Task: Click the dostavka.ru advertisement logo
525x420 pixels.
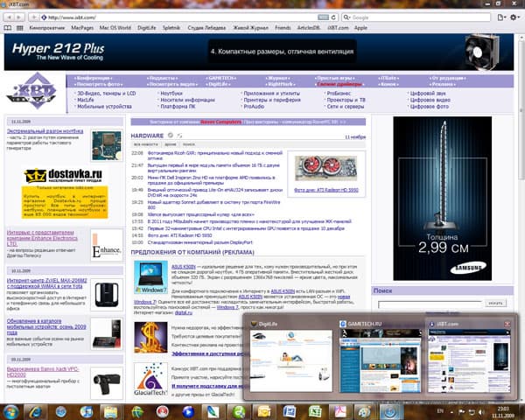Action: (63, 175)
